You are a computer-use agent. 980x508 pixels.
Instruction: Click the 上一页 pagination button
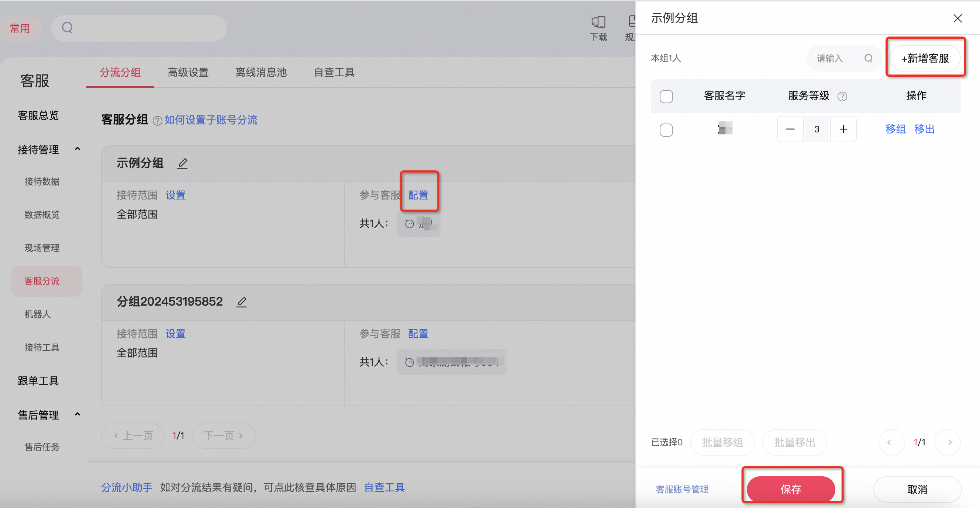(132, 436)
